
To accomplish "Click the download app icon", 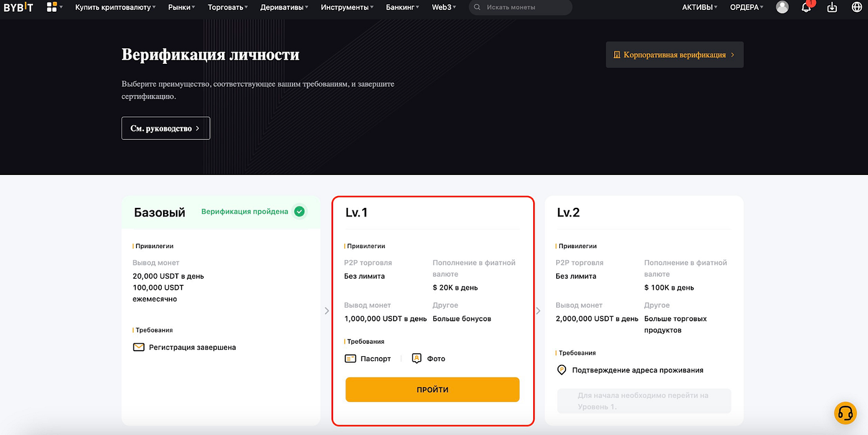I will tap(832, 7).
